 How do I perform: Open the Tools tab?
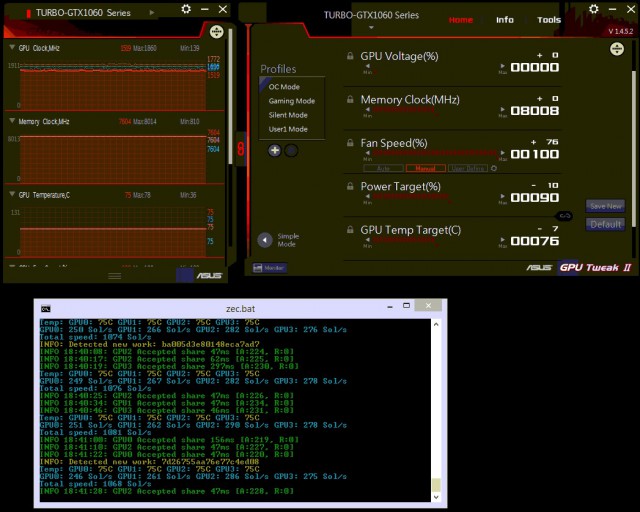tap(549, 20)
